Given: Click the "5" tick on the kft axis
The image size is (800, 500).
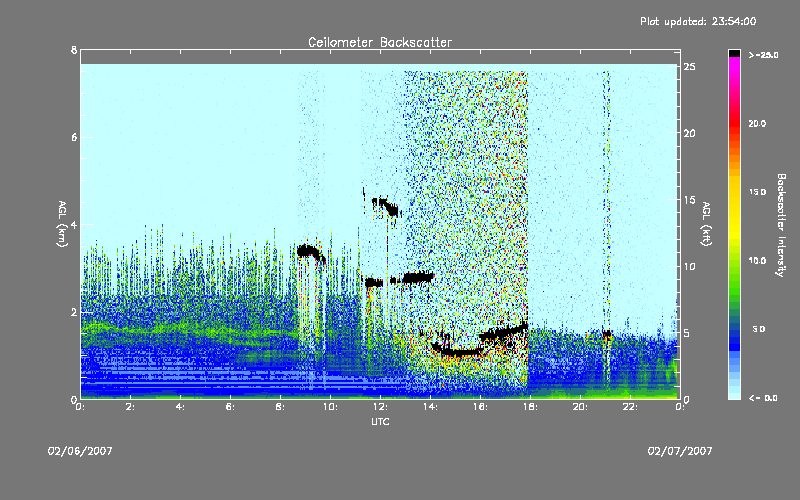Looking at the screenshot, I should (x=687, y=333).
